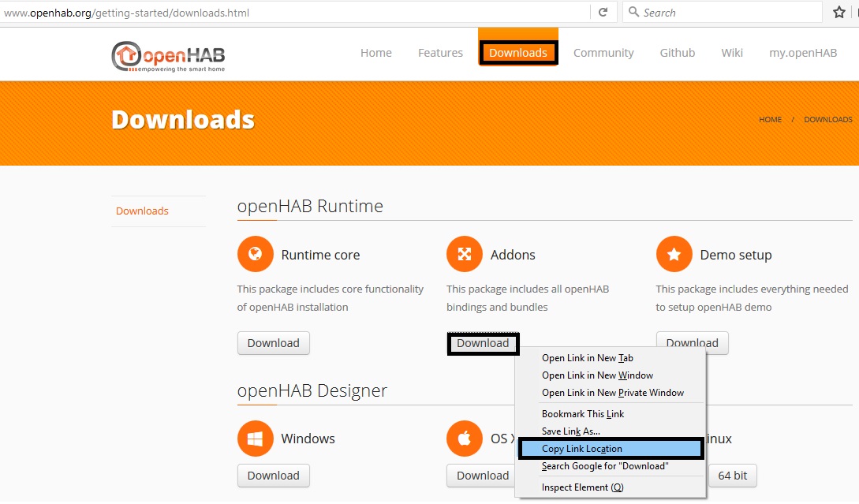Click "This package includes core functionality" text
Screen dimensions: 859x504
331,289
